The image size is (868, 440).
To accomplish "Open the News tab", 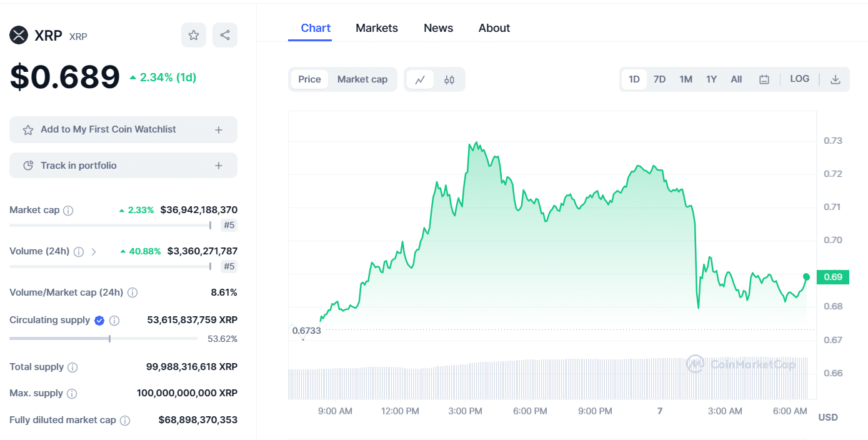I will [x=438, y=28].
